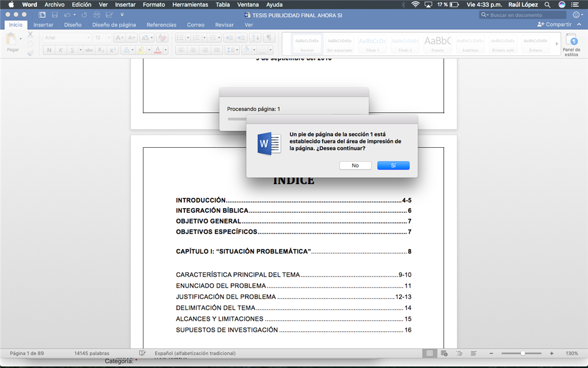Viewport: 588px width, 368px height.
Task: Collapse the ribbon with chevron
Action: pyautogui.click(x=579, y=24)
